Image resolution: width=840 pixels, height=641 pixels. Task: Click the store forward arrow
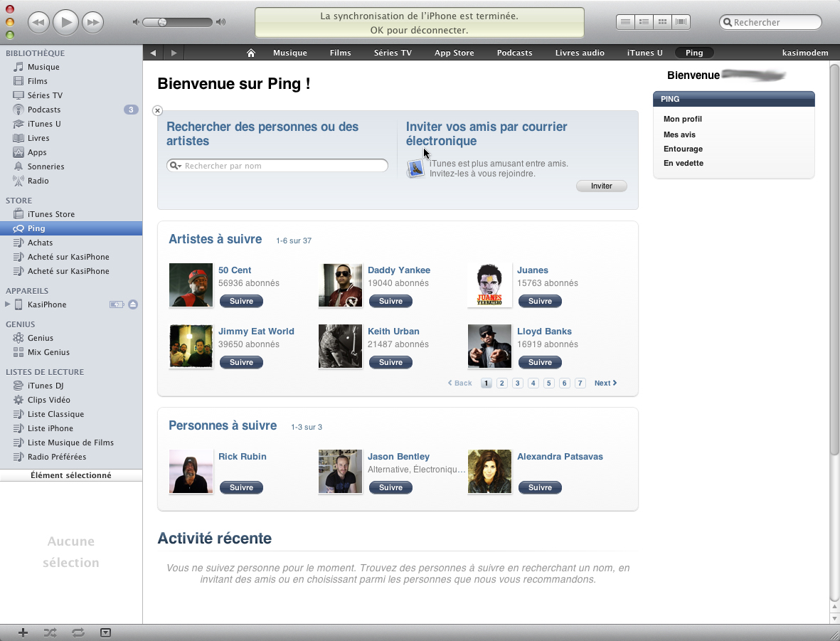(174, 53)
